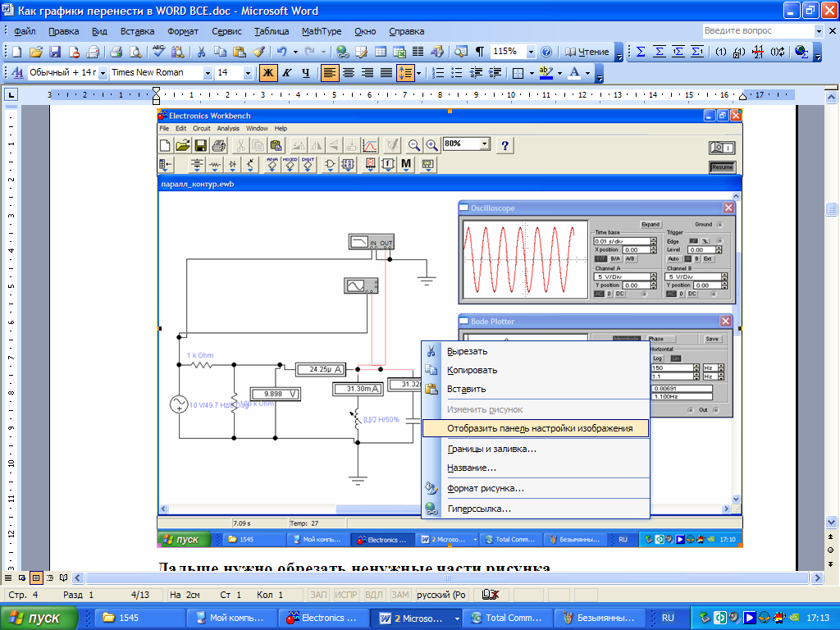Align text left
The width and height of the screenshot is (840, 630).
click(330, 72)
